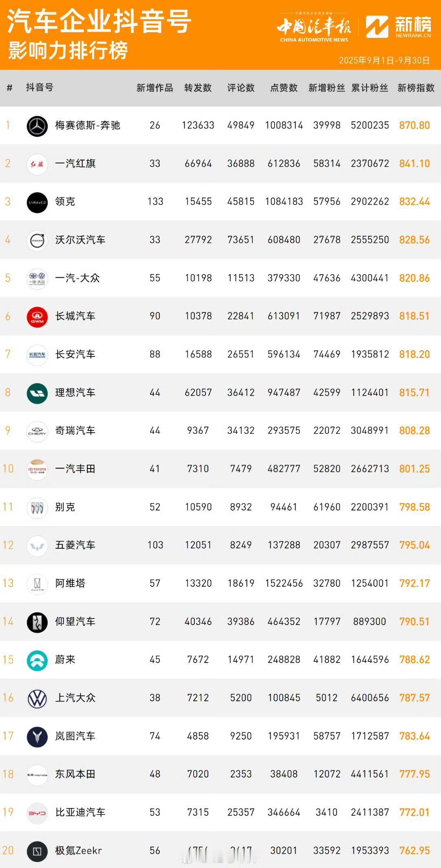Screen dimensions: 441x868
Task: Click the Volvo round logo icon
Action: click(37, 241)
